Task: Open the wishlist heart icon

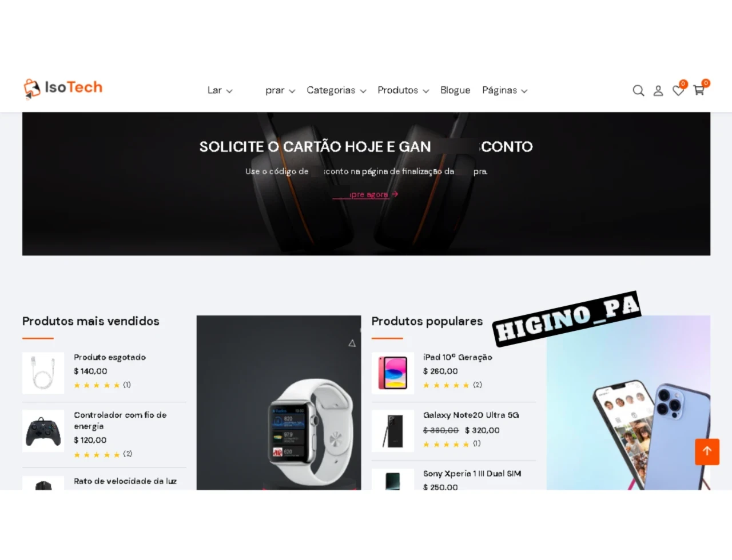Action: (x=678, y=90)
